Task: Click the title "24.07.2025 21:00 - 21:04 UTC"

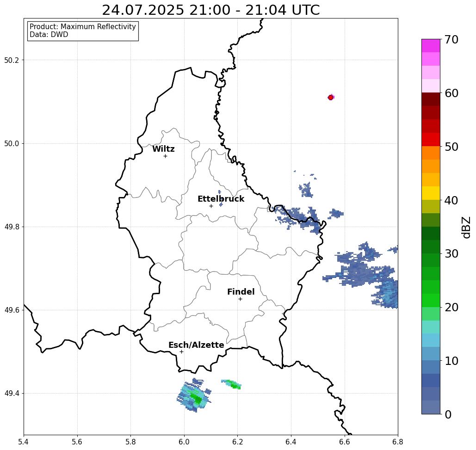Action: [x=210, y=10]
